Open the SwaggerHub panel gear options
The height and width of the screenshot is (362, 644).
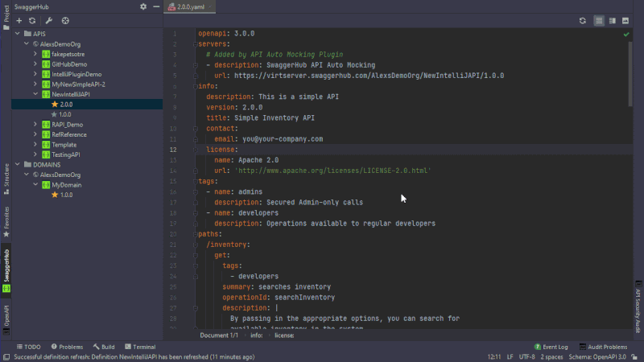143,6
